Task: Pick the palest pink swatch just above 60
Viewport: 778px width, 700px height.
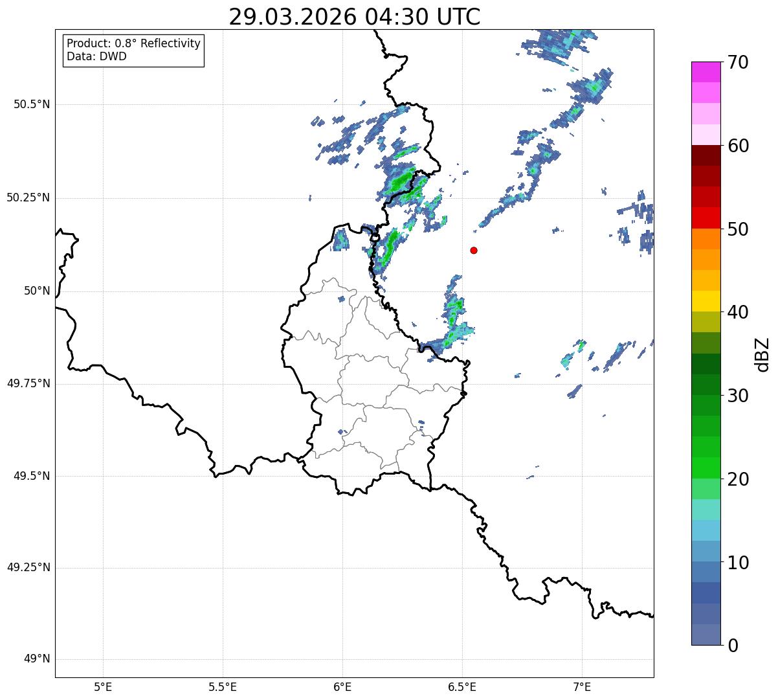Action: click(x=706, y=135)
